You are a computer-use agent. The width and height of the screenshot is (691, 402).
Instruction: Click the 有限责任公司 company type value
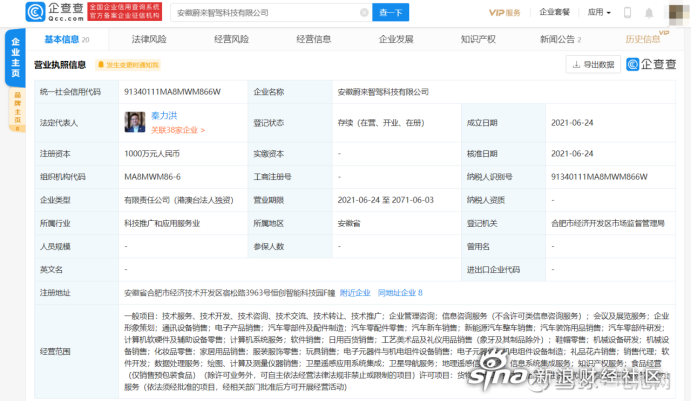pyautogui.click(x=179, y=200)
